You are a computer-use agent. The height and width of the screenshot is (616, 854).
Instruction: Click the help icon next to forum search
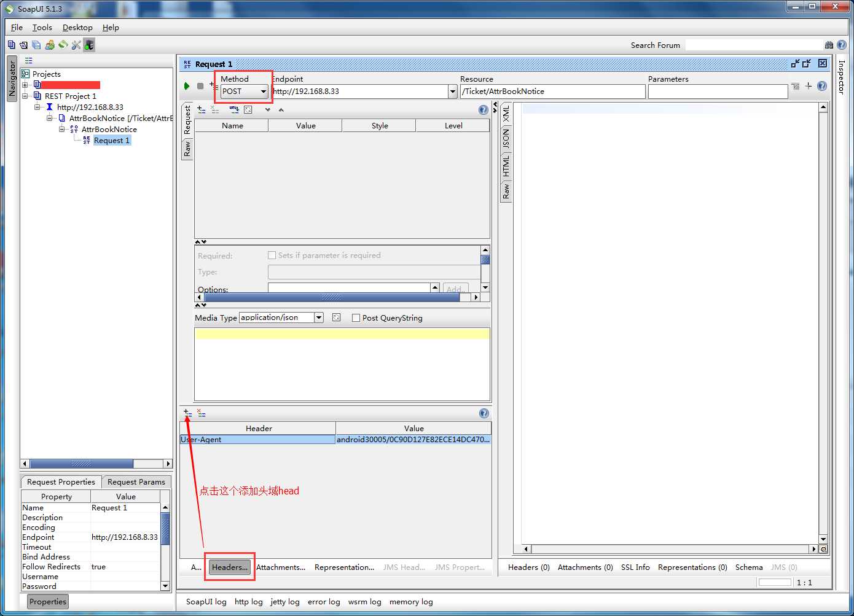(842, 45)
